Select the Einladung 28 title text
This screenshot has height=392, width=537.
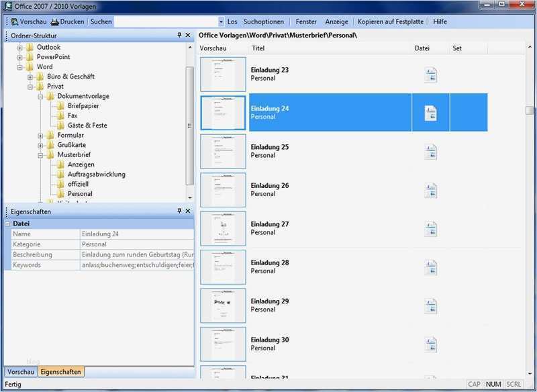[x=270, y=262]
